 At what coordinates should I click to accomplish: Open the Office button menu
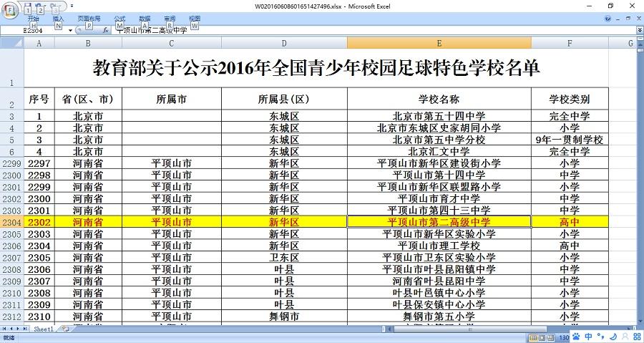click(9, 10)
